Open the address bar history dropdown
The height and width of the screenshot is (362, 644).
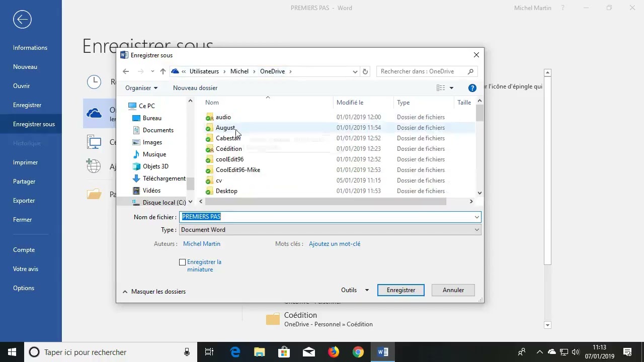[x=355, y=71]
